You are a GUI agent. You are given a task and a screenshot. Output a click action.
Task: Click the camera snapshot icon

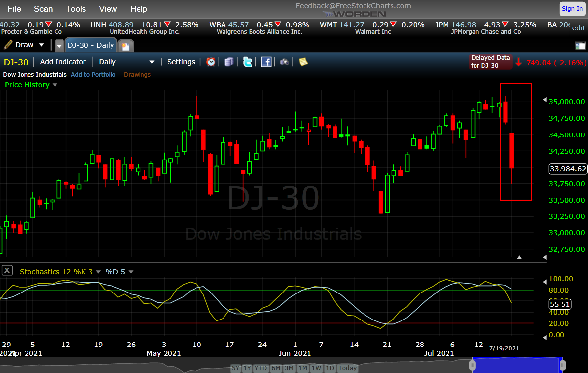(284, 62)
